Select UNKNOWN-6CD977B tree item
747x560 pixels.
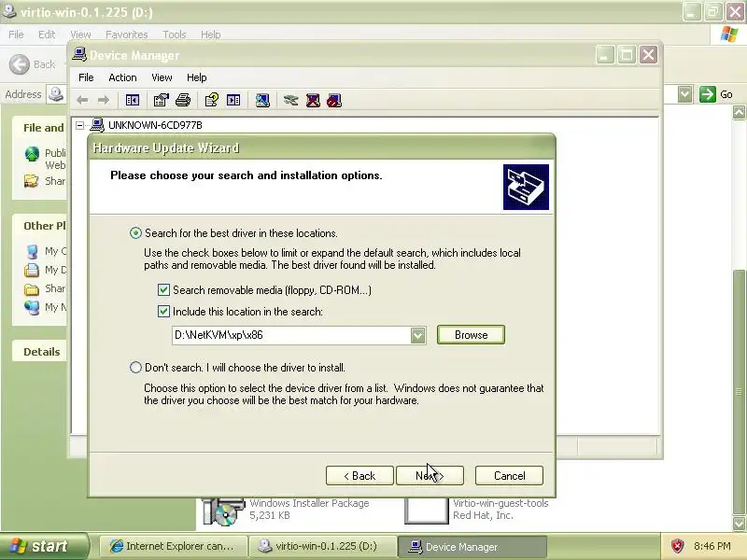[155, 125]
